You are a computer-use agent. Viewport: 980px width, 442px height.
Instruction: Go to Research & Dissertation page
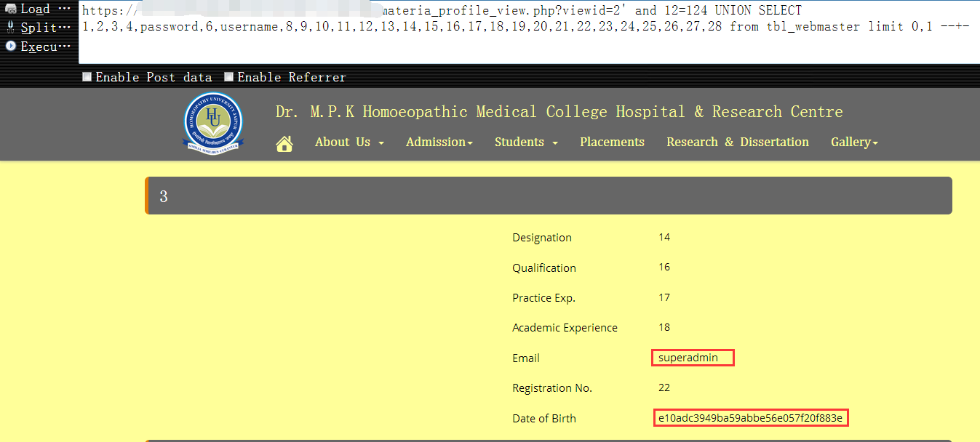738,142
